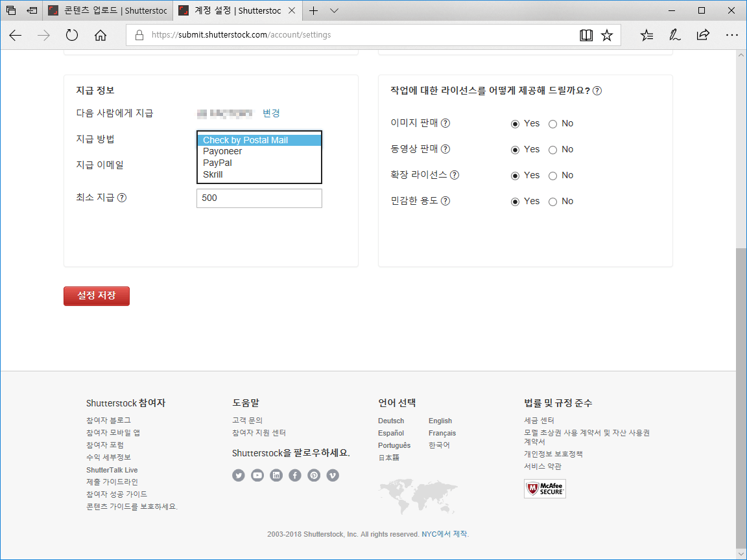Open the ShutterTalk Live footer link

[x=112, y=470]
